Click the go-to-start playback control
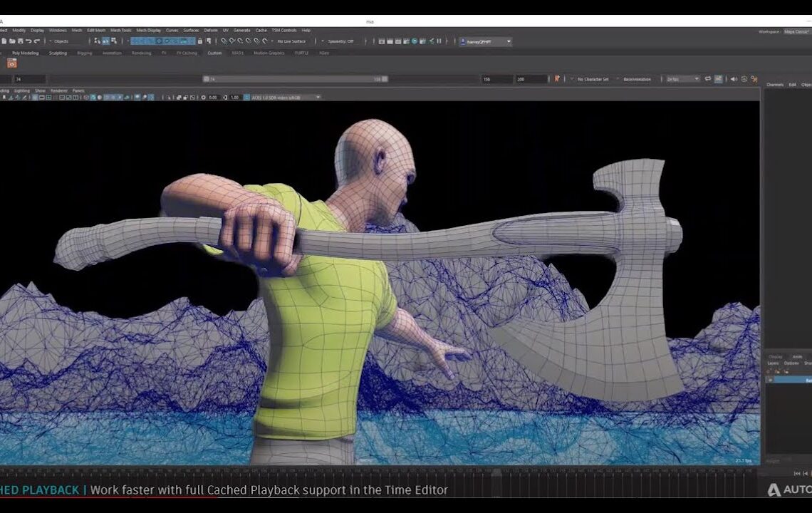Viewport: 812px width, 513px height. 797,473
